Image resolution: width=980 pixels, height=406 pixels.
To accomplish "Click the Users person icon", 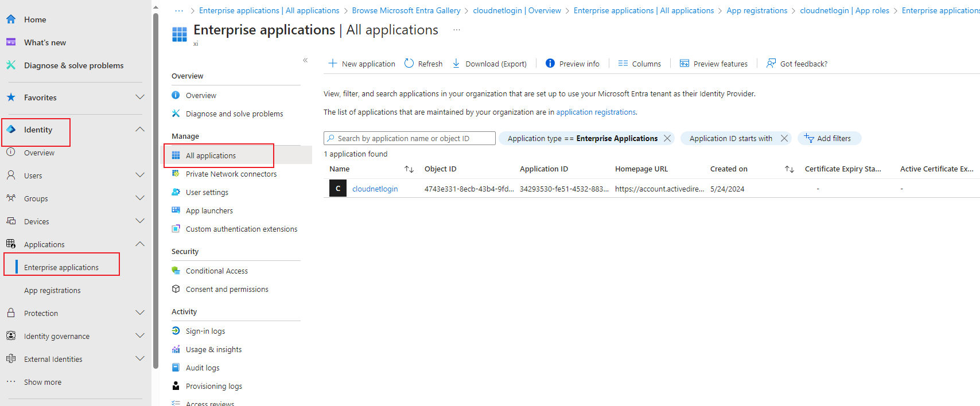I will (11, 175).
